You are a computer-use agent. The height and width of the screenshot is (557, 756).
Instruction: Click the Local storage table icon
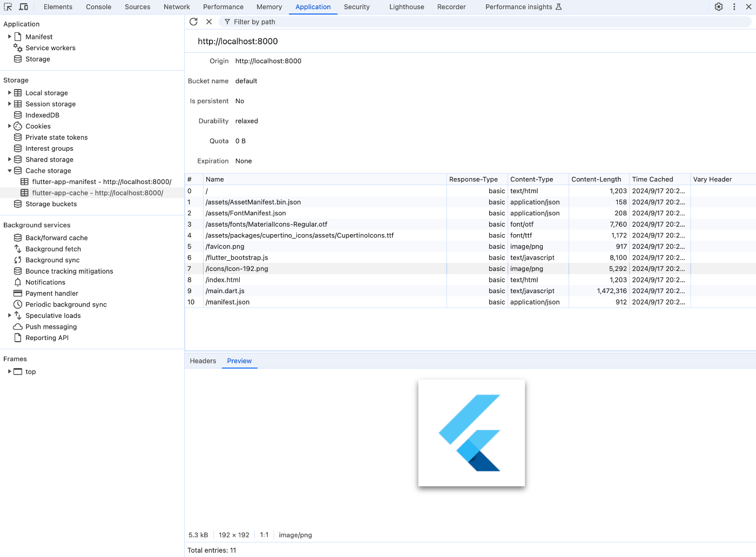click(18, 93)
